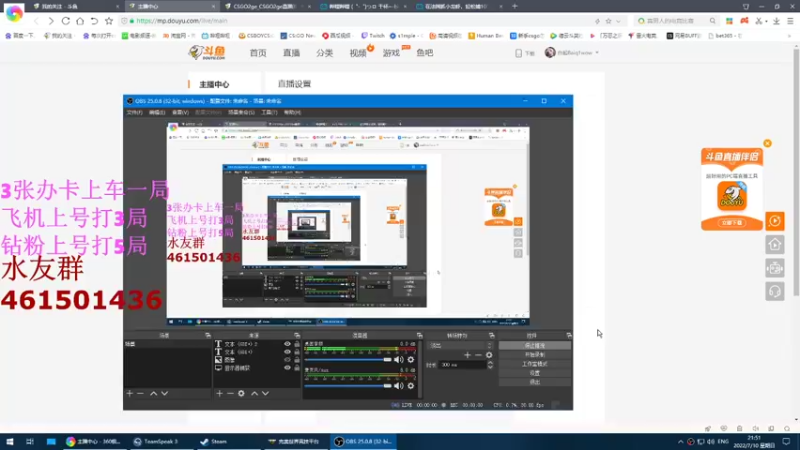Open desktop audio (桌面音频) gear settings

411,360
